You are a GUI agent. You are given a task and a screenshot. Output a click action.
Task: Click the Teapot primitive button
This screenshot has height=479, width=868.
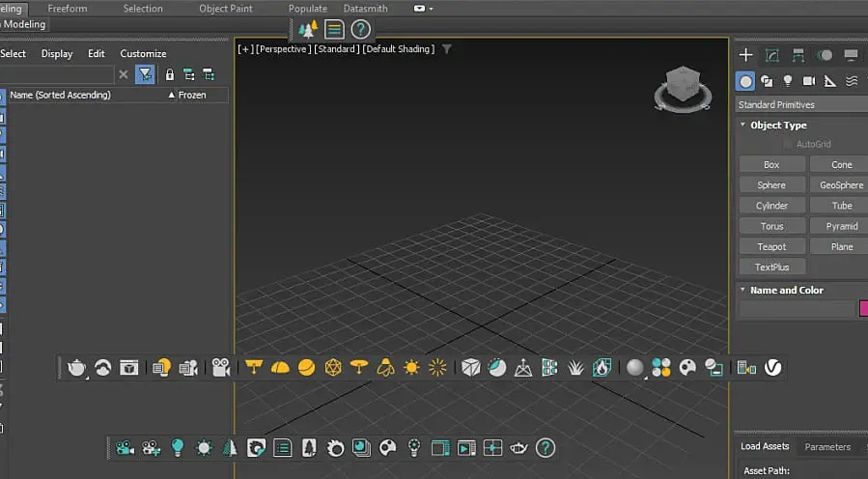[x=771, y=246]
